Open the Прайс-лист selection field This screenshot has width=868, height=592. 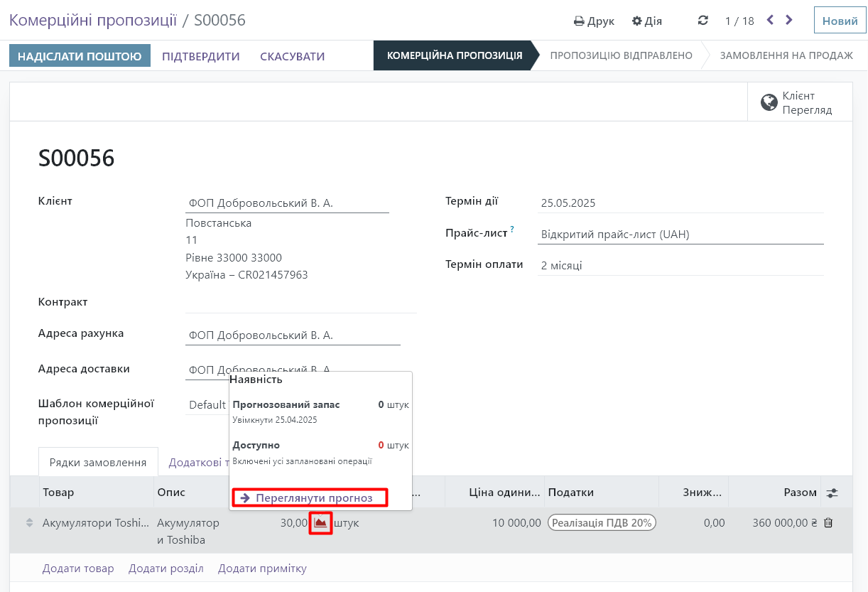[680, 235]
